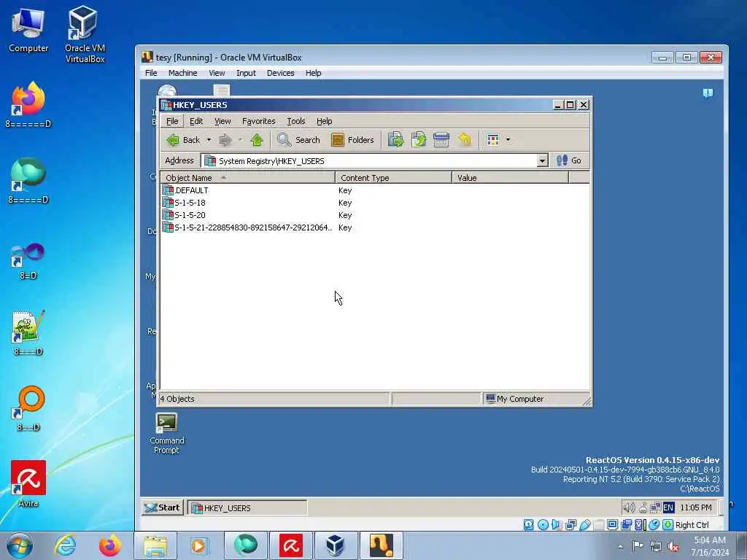Open VirtualBox File menu
The image size is (747, 560).
coord(151,73)
